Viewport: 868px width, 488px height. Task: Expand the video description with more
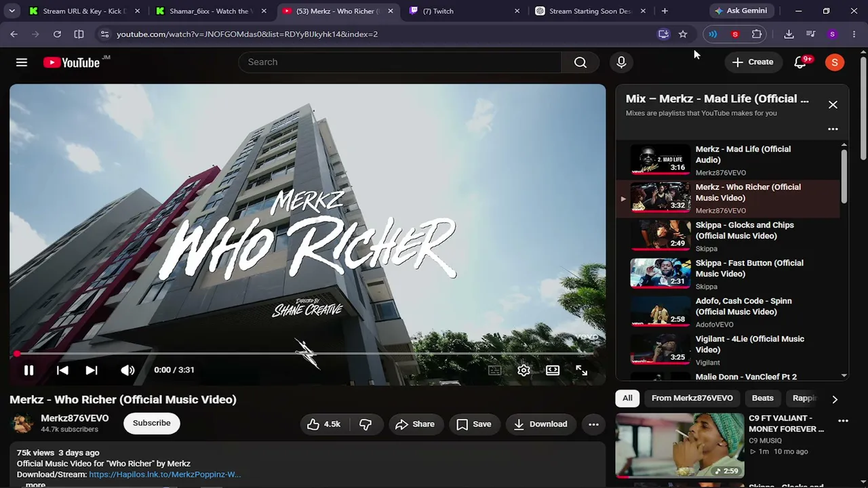[35, 485]
